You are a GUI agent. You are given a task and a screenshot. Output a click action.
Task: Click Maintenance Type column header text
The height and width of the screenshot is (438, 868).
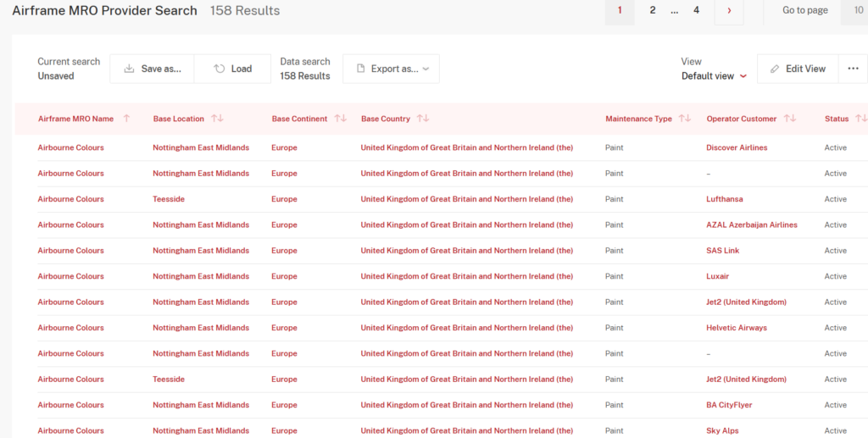[x=638, y=119]
